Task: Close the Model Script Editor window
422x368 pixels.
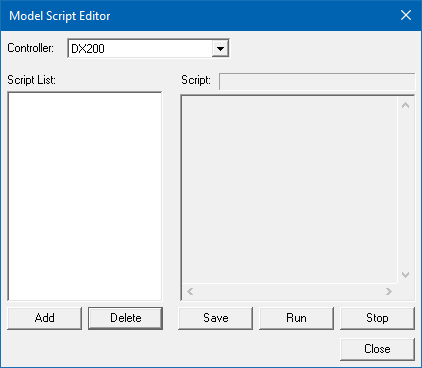Action: pyautogui.click(x=406, y=15)
